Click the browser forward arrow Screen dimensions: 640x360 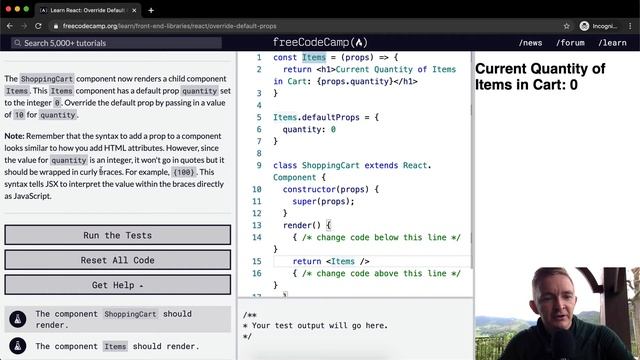coord(24,26)
